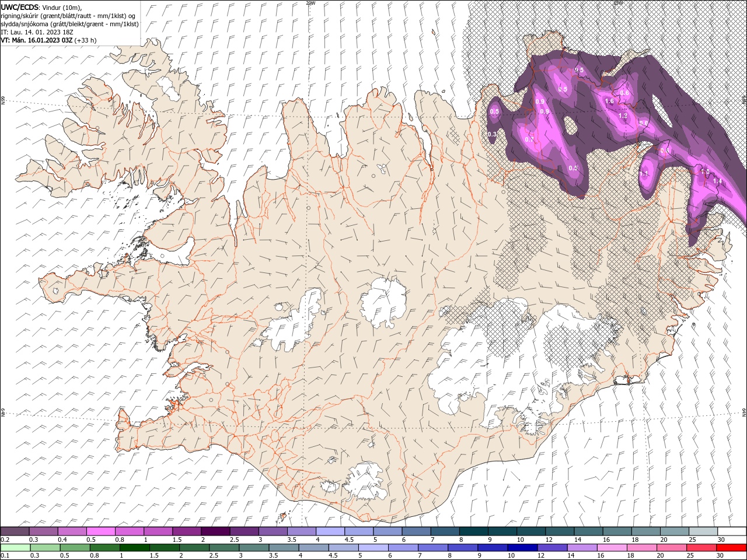747x560 pixels.
Task: Click the 0.3 precipitation value on the map
Action: (x=492, y=134)
